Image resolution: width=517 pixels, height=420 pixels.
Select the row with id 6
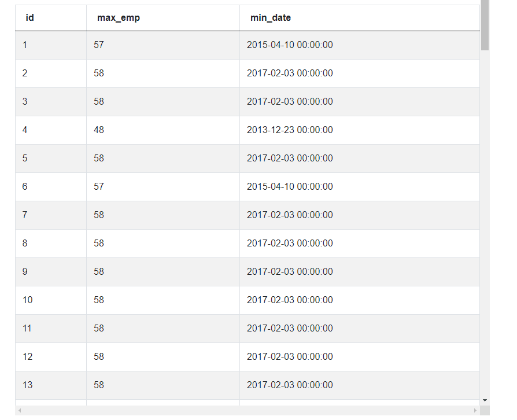tap(173, 186)
